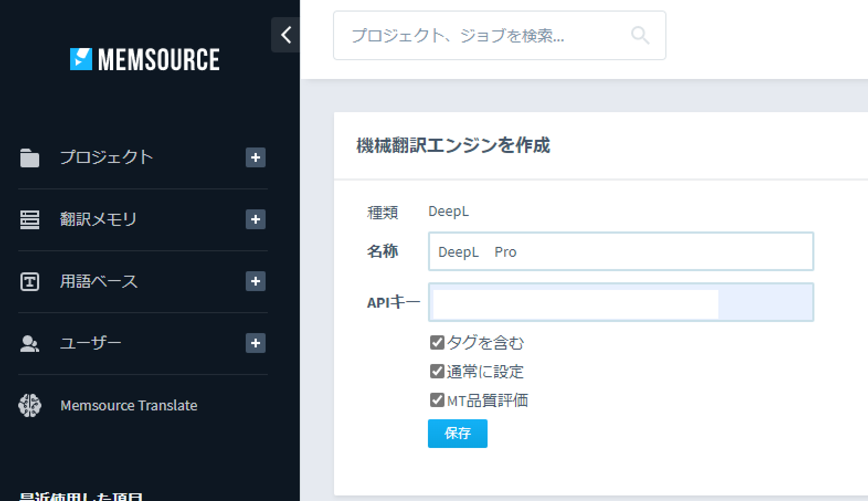Add a new project with plus button
Image resolution: width=868 pixels, height=501 pixels.
[x=255, y=158]
